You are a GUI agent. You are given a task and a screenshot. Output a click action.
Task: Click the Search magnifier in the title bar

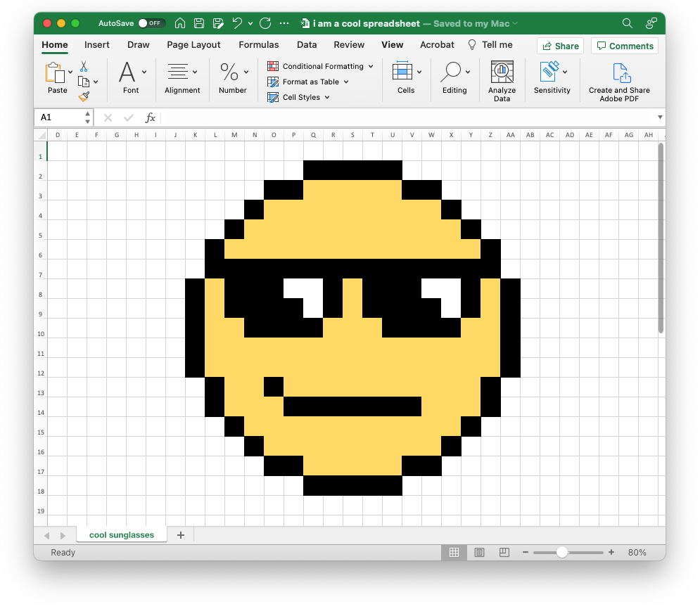pos(627,23)
